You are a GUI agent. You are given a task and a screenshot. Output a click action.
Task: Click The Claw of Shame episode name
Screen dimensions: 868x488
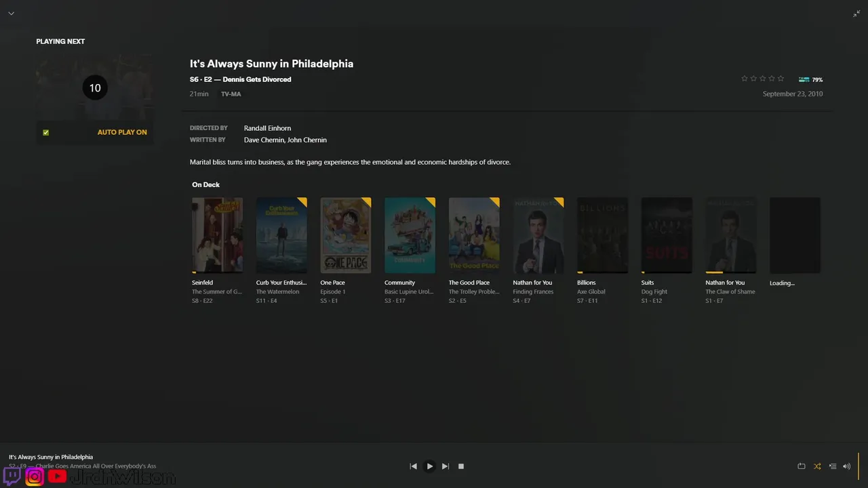click(730, 292)
